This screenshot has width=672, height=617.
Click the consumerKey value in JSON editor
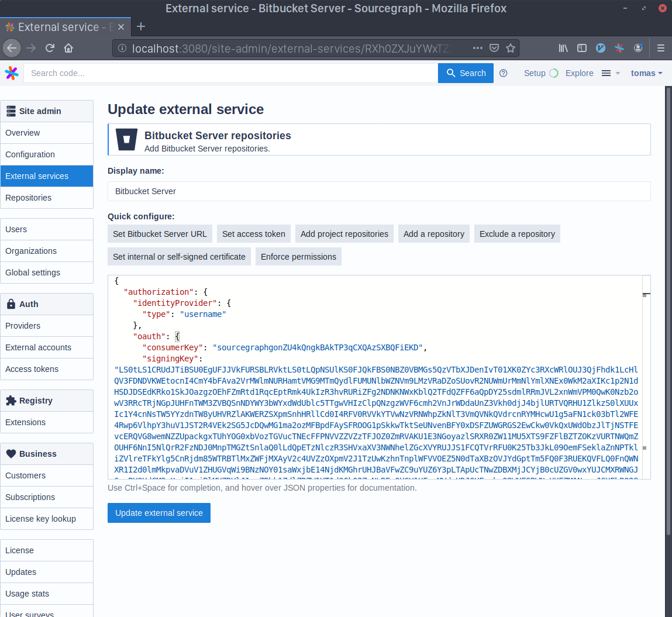(x=318, y=347)
